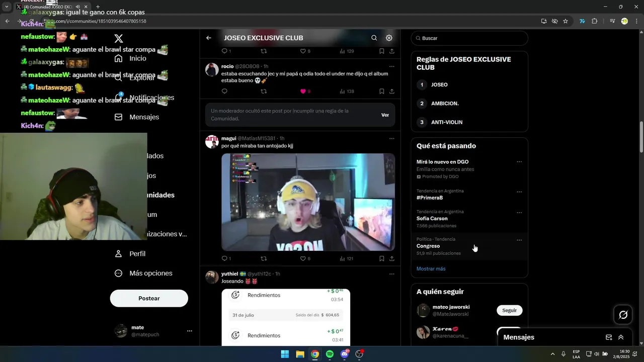This screenshot has width=644, height=362.
Task: Open more options for Congreso trend
Action: [519, 240]
